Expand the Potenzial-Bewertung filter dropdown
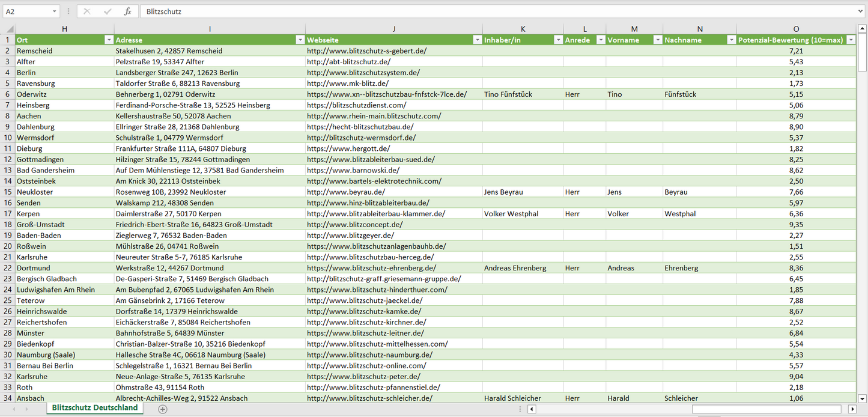The height and width of the screenshot is (417, 868). [851, 40]
